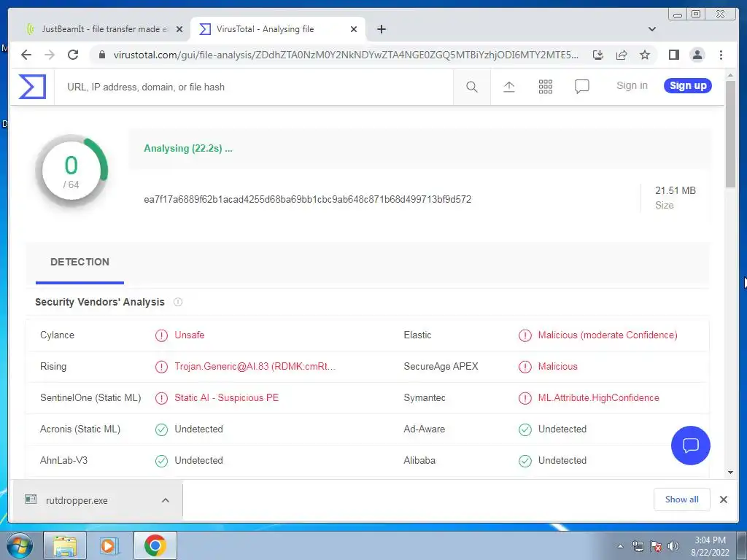Click Show all downloads button
The height and width of the screenshot is (560, 747).
(682, 499)
